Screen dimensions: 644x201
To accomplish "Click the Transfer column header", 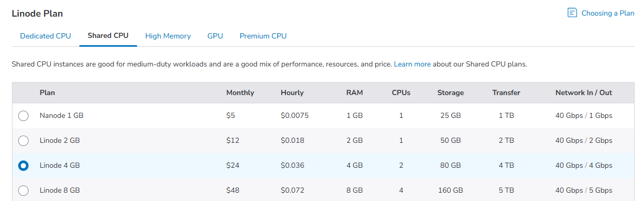I will pyautogui.click(x=506, y=92).
